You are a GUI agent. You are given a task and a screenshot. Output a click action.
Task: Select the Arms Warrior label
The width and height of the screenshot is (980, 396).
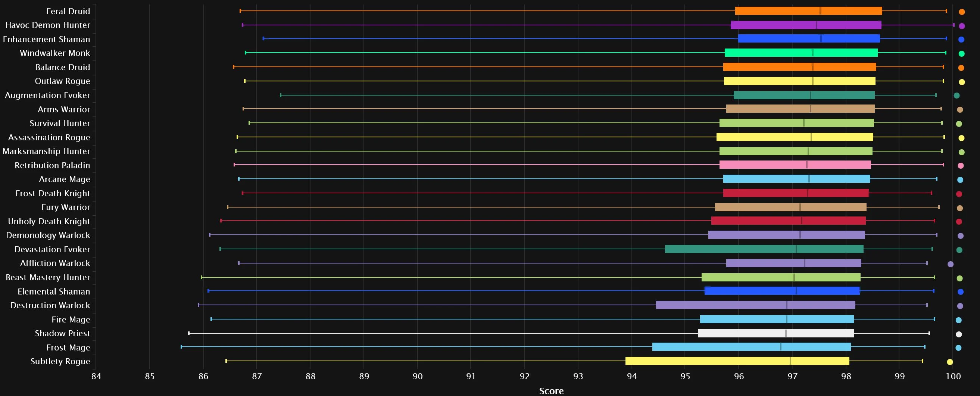(64, 109)
